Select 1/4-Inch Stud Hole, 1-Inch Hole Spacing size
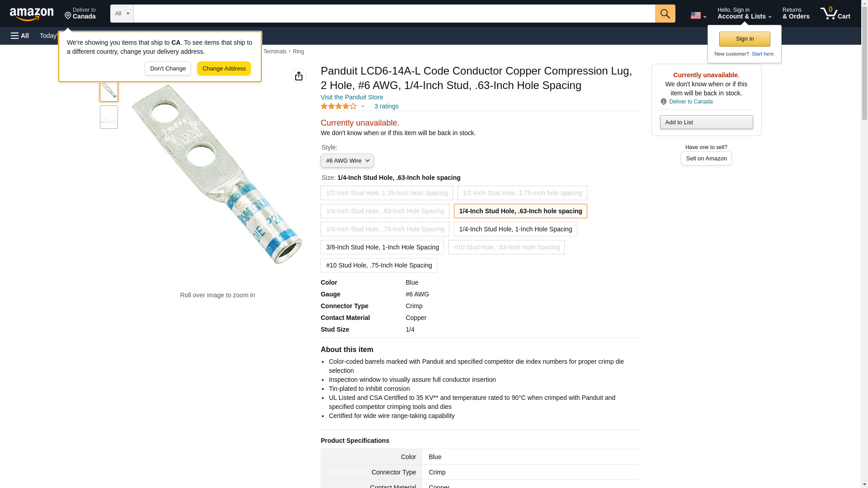868x488 pixels. point(515,229)
